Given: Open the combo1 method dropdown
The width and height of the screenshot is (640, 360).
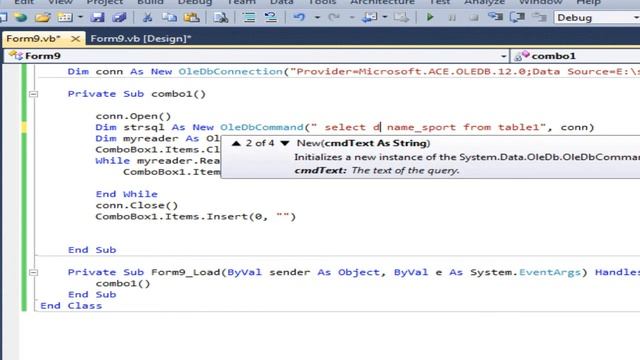Looking at the screenshot, I should tap(576, 56).
